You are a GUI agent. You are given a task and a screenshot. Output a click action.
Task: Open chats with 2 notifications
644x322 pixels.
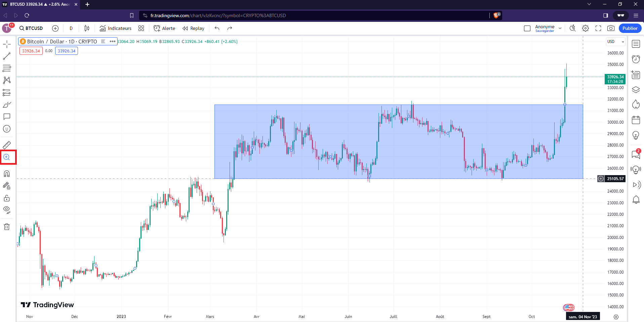[x=636, y=154]
